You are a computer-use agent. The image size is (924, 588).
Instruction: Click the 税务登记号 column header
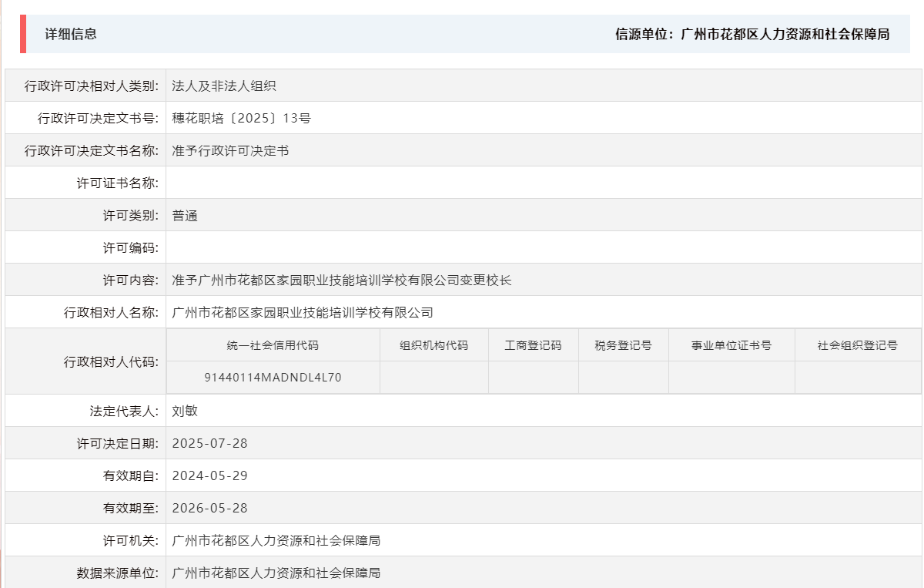[621, 345]
